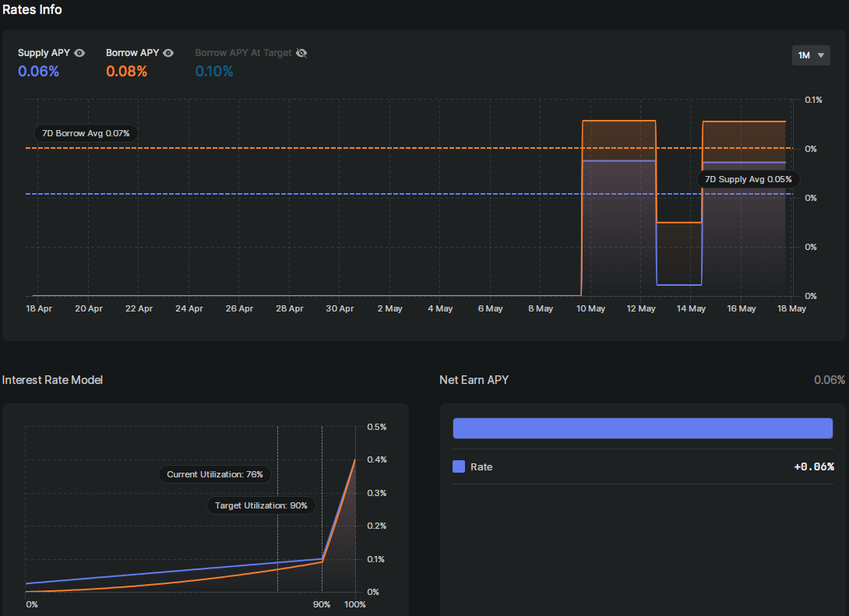Open the 1M time range dropdown

[x=811, y=55]
